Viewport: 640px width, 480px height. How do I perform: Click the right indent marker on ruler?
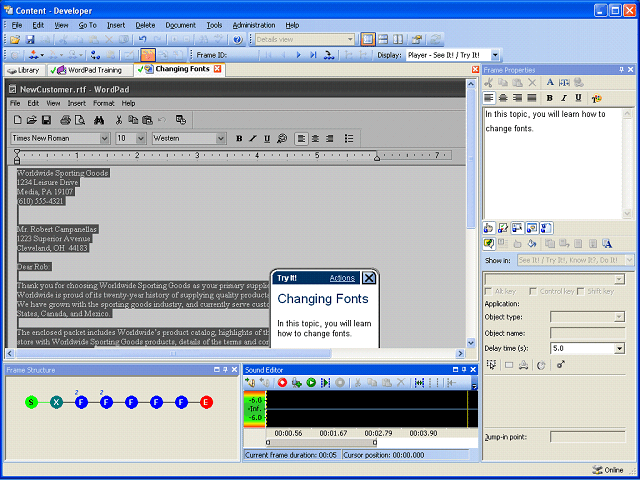pyautogui.click(x=377, y=158)
